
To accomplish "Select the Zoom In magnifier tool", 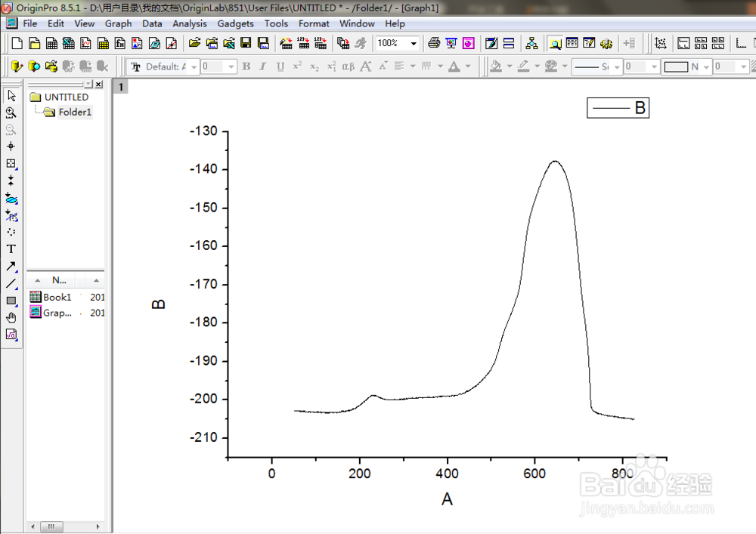I will [11, 113].
